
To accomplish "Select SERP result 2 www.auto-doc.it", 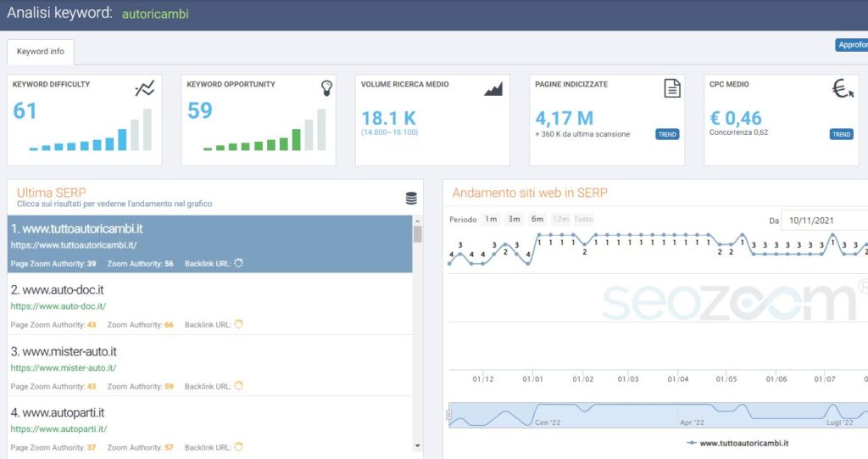I will [210, 304].
